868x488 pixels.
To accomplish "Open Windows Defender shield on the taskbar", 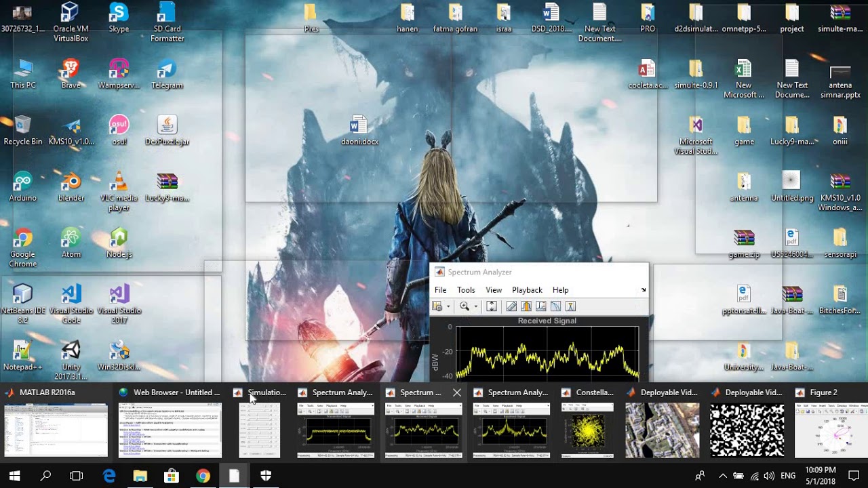I will [x=266, y=476].
